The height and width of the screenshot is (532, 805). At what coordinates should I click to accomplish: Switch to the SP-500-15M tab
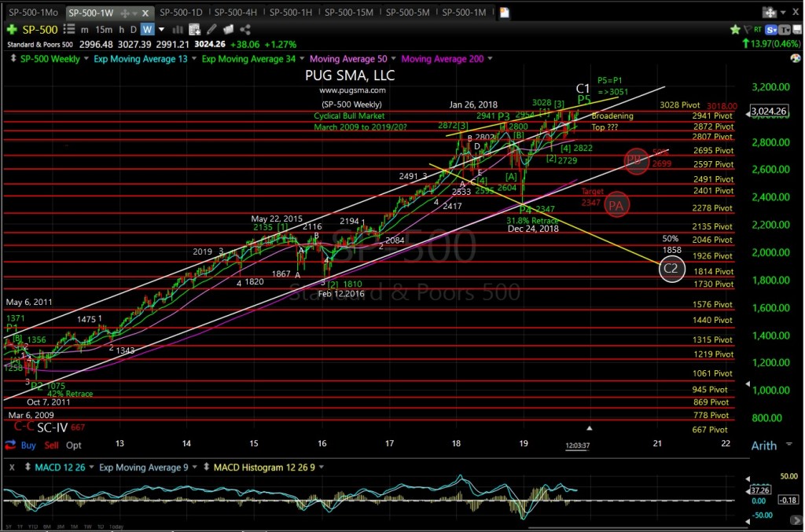pyautogui.click(x=348, y=13)
